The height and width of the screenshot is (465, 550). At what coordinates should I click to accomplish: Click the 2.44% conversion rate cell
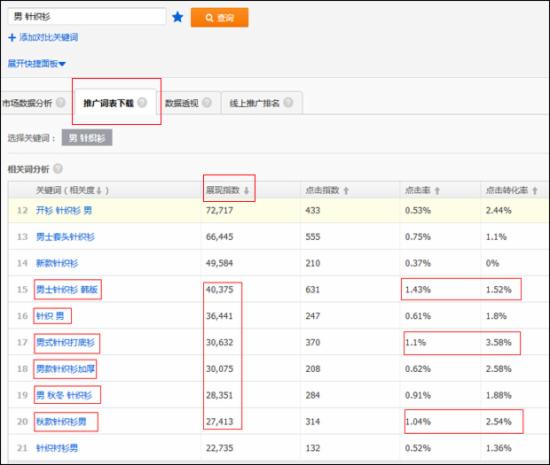click(x=498, y=210)
